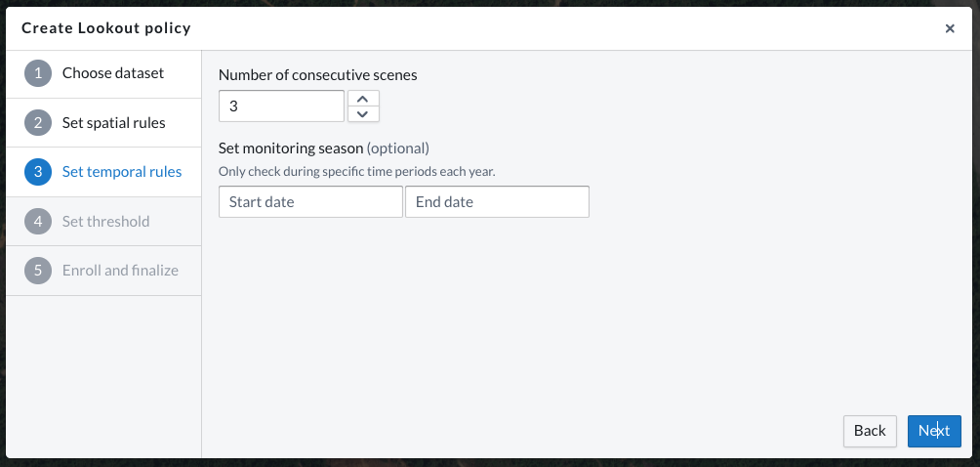
Task: Click the step 3 number circle
Action: click(38, 172)
